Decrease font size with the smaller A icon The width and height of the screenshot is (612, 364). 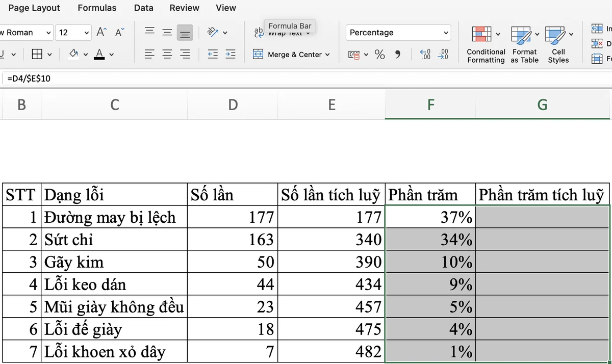click(x=119, y=32)
